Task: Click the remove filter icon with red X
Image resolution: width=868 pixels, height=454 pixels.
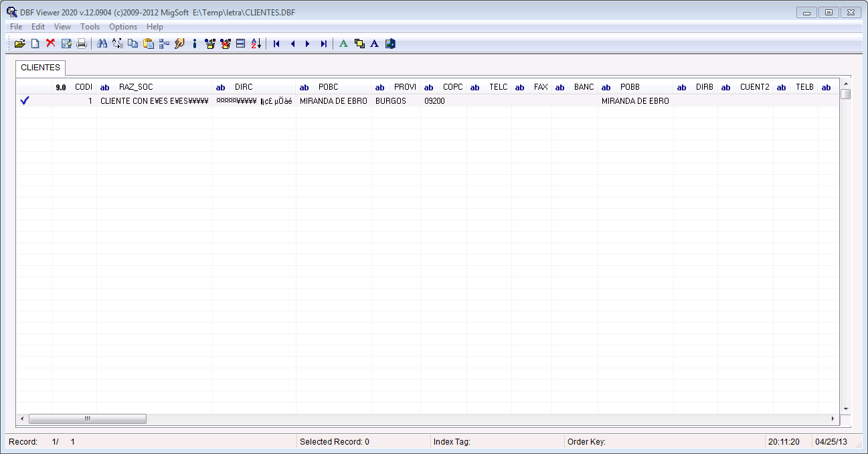Action: coord(226,44)
